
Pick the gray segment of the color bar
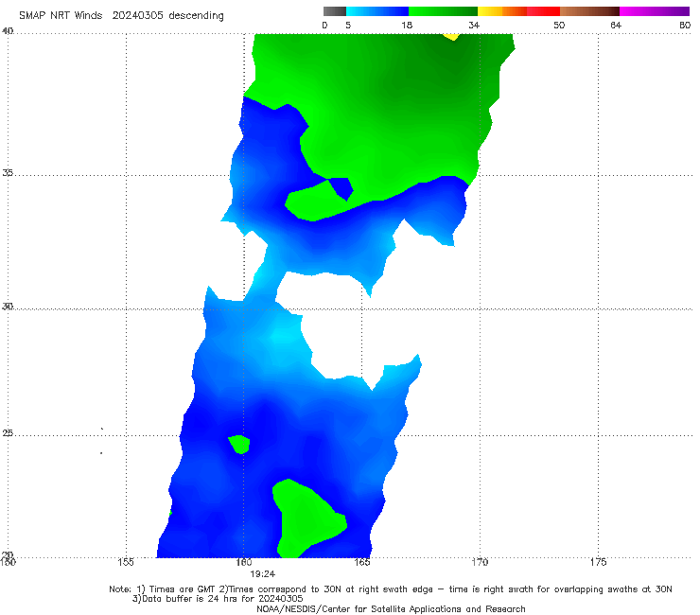[x=335, y=11]
